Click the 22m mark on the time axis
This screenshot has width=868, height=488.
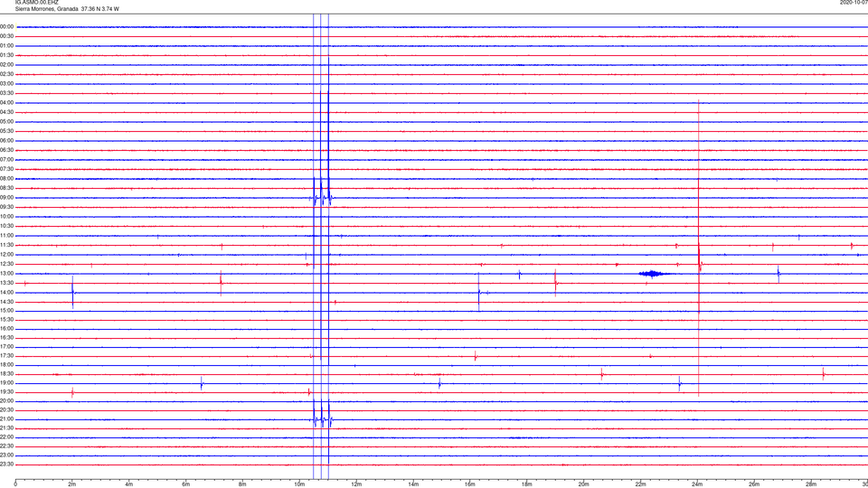point(640,484)
